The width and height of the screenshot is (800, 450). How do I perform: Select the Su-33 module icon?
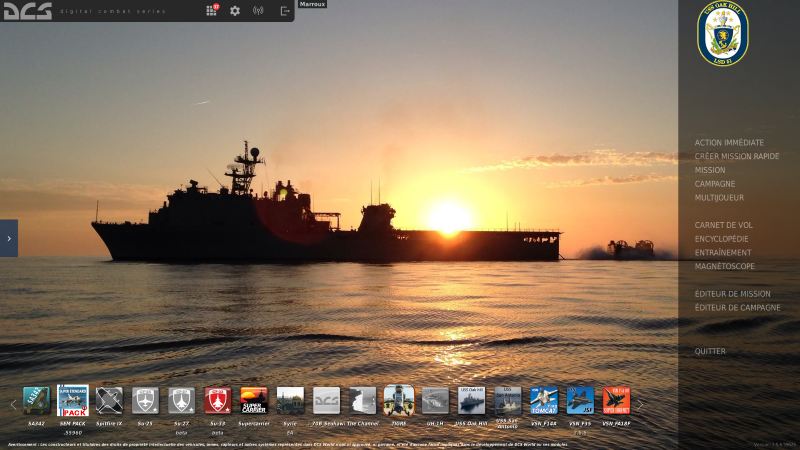tap(218, 401)
